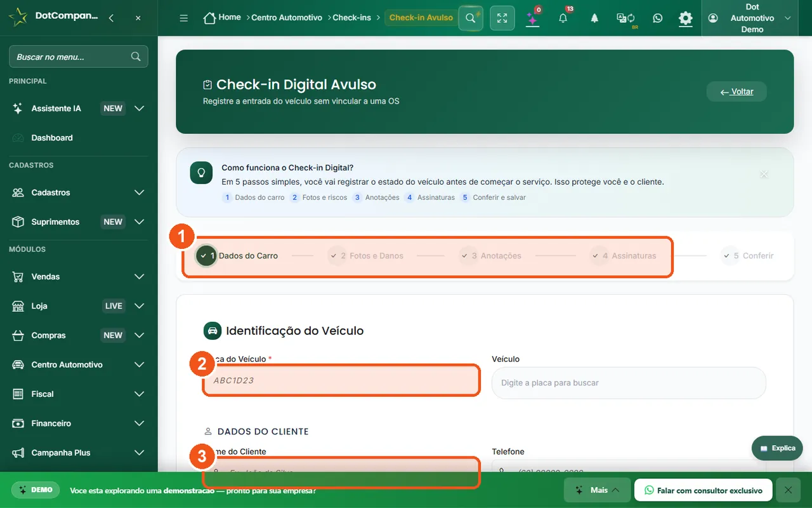Toggle fullscreen with the expand icon
Screen dimensions: 812x508
coord(502,18)
